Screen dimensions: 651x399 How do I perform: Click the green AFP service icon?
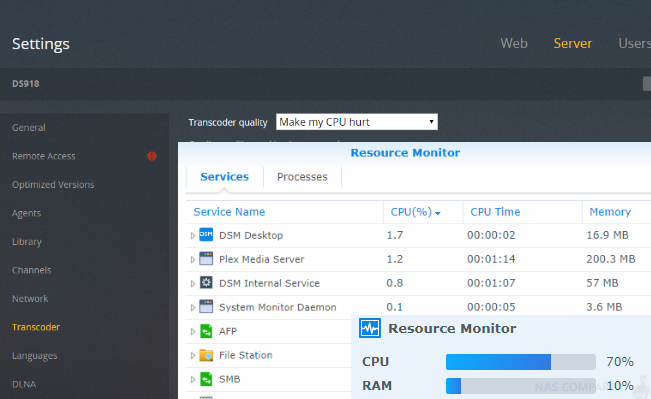pyautogui.click(x=206, y=331)
